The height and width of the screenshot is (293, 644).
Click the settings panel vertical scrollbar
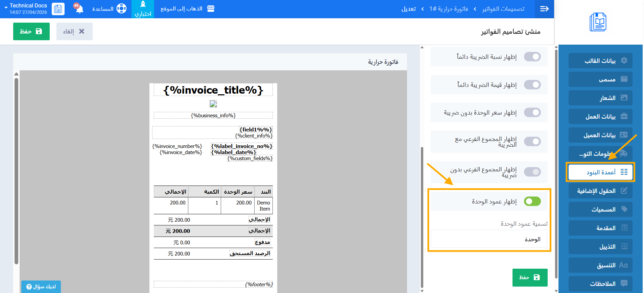pos(422,216)
